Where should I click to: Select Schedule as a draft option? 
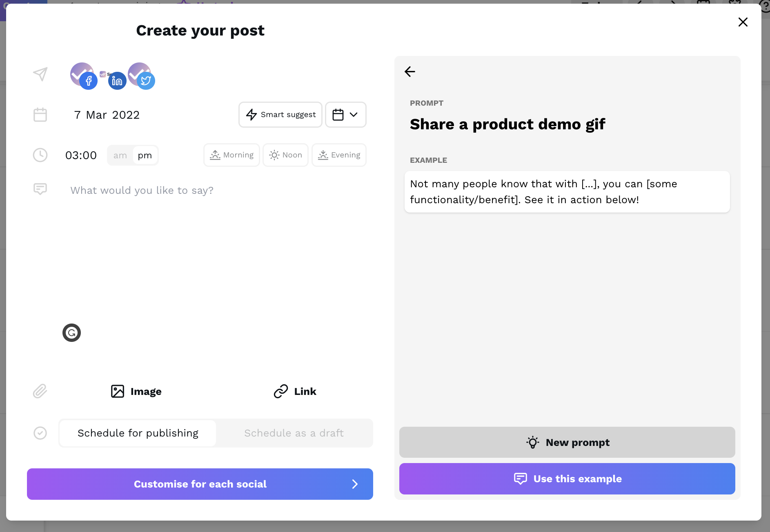(294, 433)
